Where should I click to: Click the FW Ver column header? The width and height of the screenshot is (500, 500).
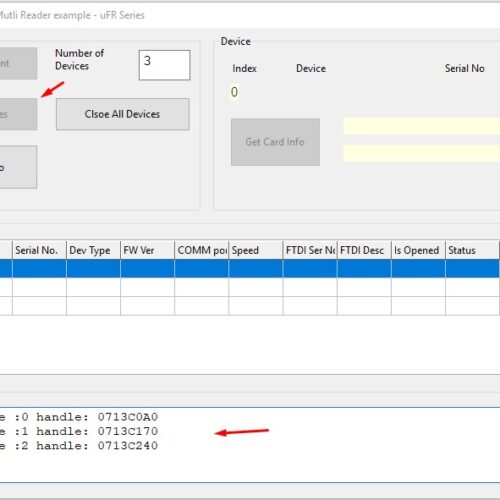(x=147, y=250)
